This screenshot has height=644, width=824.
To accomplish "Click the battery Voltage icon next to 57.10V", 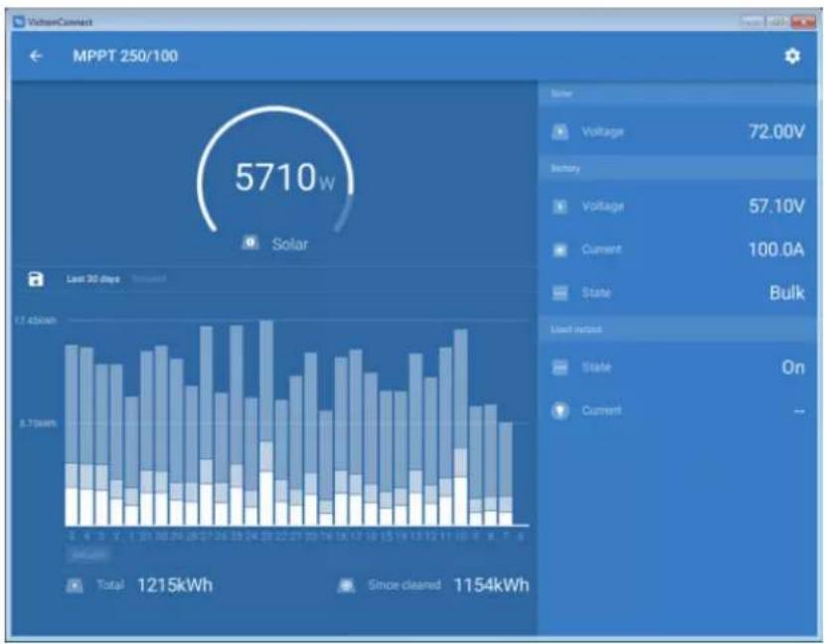I will click(x=560, y=206).
